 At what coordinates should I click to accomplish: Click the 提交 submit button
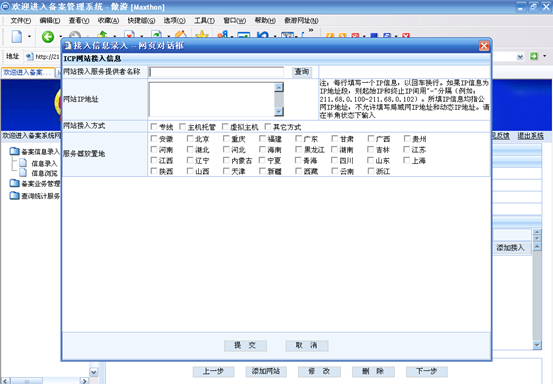pos(245,346)
